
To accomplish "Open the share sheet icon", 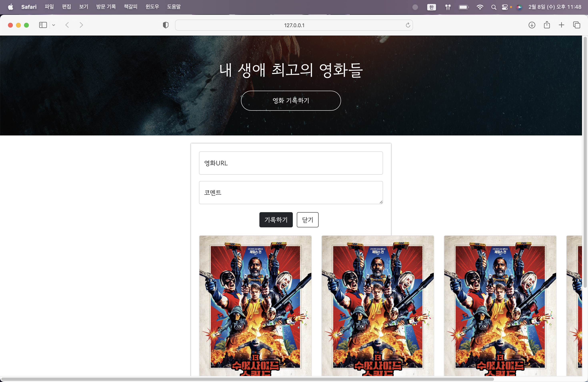I will tap(547, 25).
